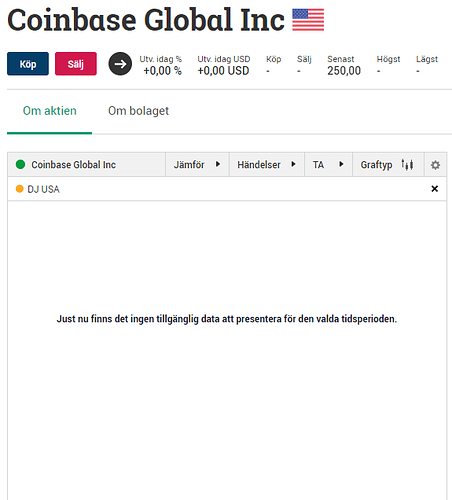
Task: Select the Om aktien tab
Action: click(x=49, y=111)
